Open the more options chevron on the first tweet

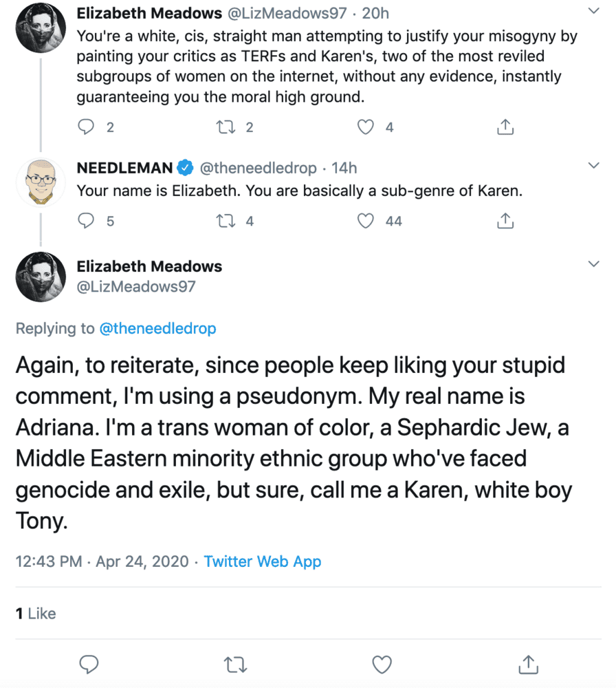point(593,11)
